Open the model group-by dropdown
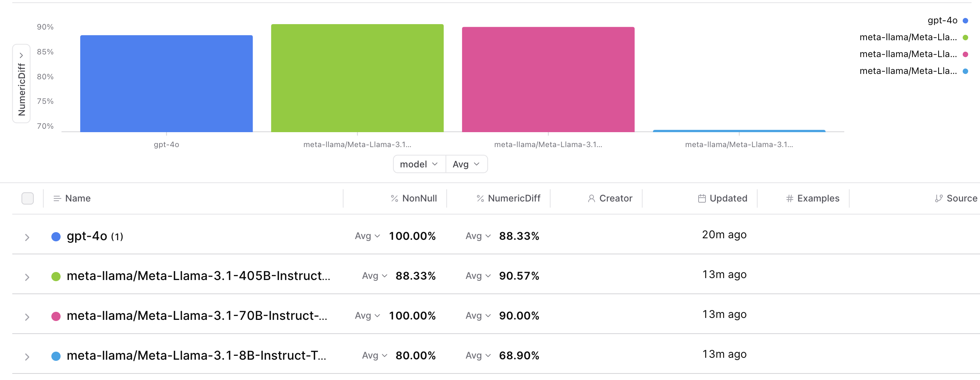This screenshot has width=980, height=380. click(419, 164)
